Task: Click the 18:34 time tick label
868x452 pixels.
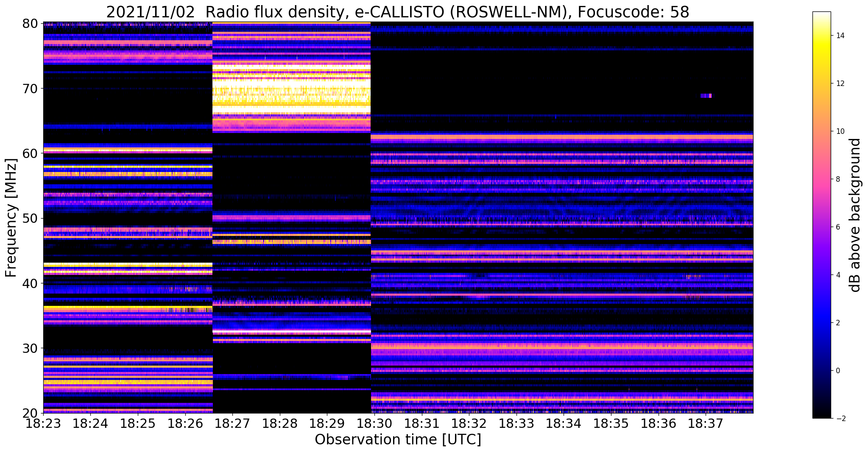Action: click(x=564, y=423)
